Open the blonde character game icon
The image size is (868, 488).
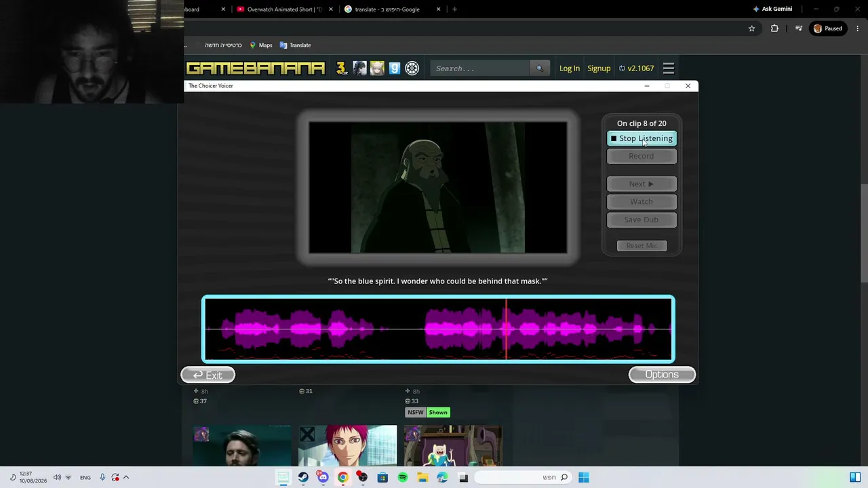[x=377, y=68]
